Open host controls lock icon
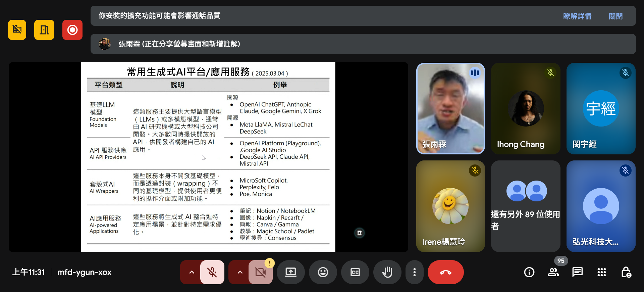 tap(626, 272)
